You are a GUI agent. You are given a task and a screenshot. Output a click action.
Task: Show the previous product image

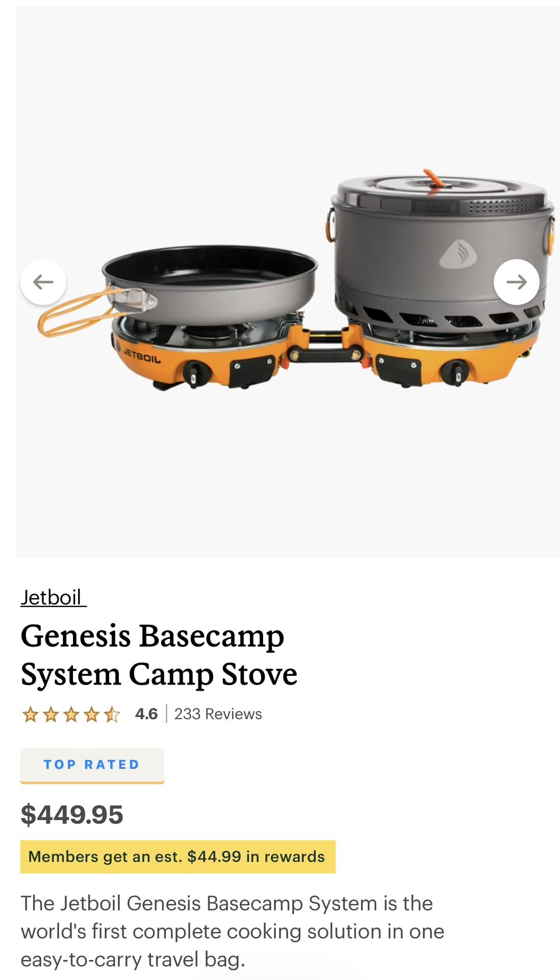pos(43,282)
